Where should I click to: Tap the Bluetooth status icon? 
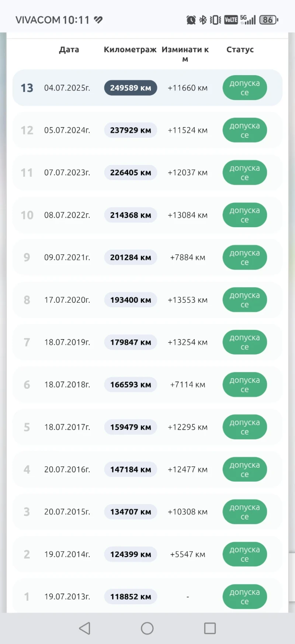click(x=203, y=20)
